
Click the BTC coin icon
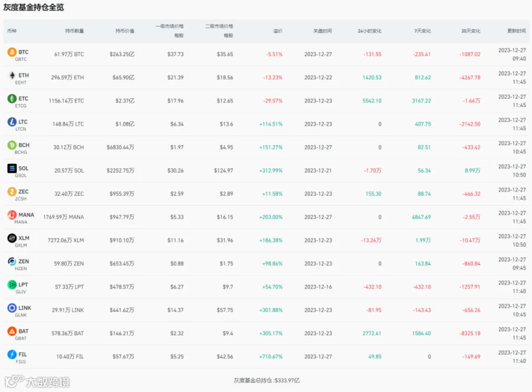tap(11, 53)
